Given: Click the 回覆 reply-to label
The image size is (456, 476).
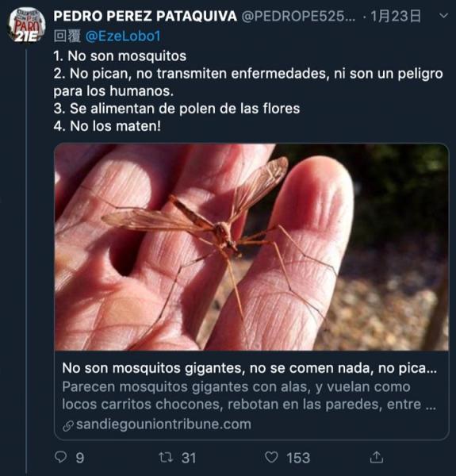Looking at the screenshot, I should click(67, 36).
